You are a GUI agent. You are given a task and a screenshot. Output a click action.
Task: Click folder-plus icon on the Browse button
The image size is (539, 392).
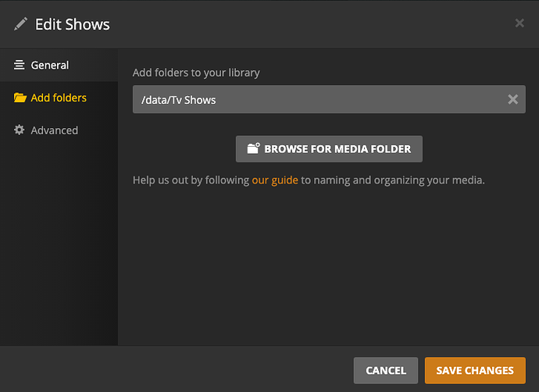(x=253, y=148)
